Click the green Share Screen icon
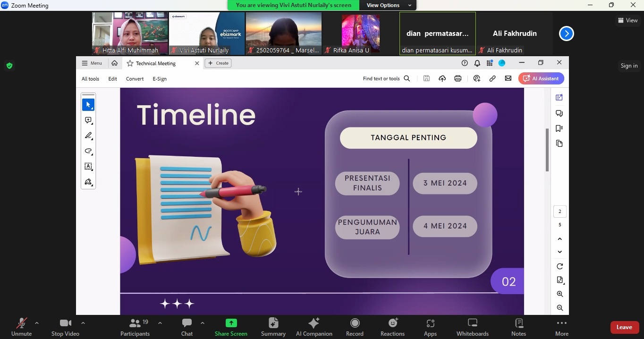This screenshot has height=339, width=644. pos(231,323)
